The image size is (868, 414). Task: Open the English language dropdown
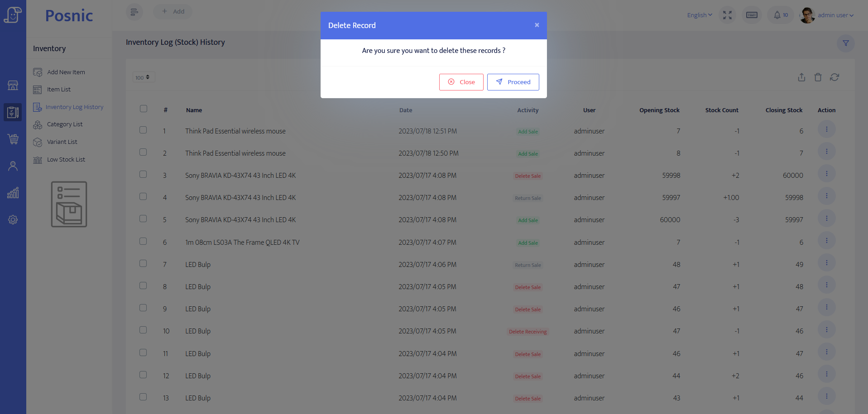coord(699,15)
